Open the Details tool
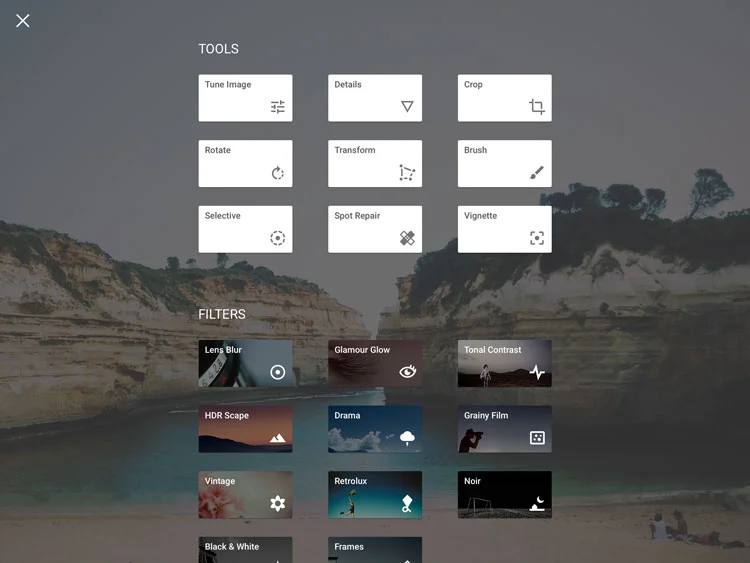This screenshot has height=563, width=750. [x=375, y=98]
